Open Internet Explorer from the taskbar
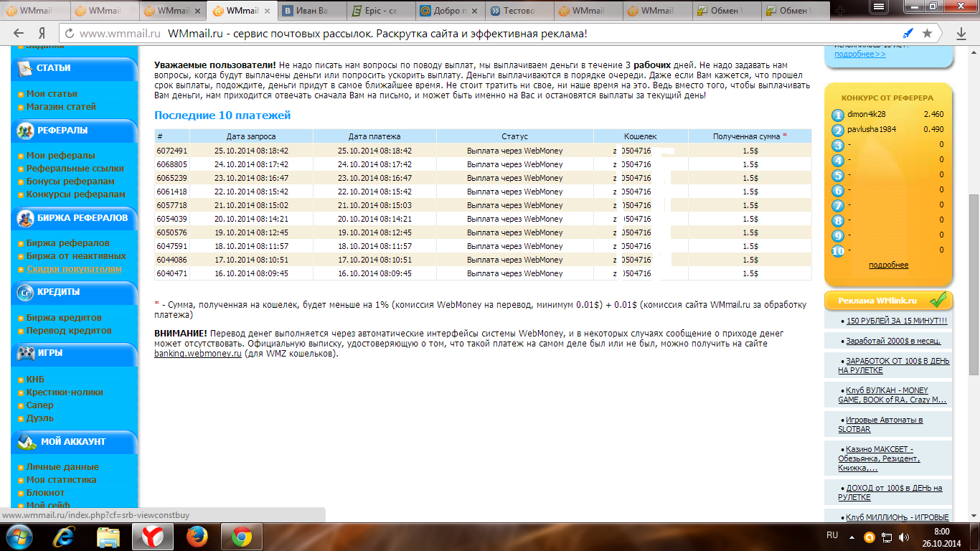The height and width of the screenshot is (551, 980). (x=66, y=537)
